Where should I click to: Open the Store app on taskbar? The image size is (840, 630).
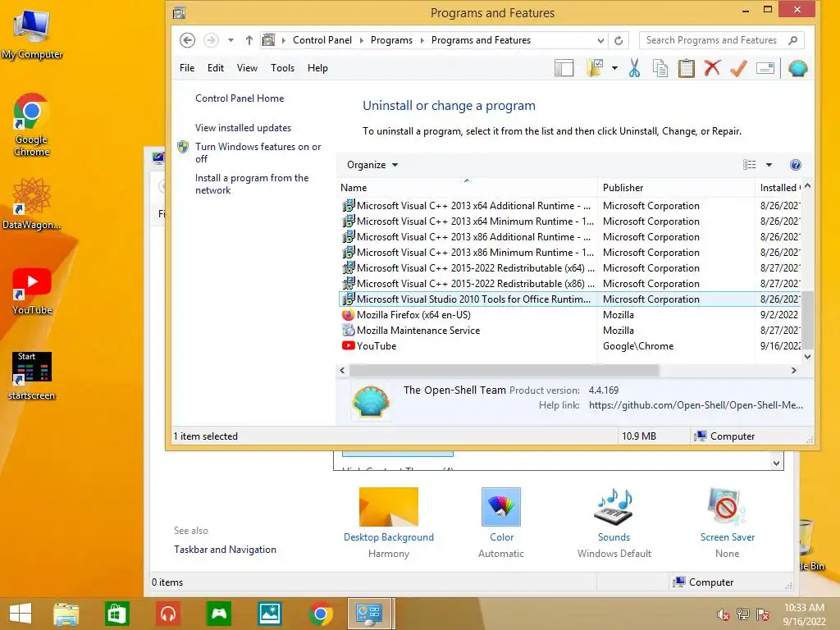tap(116, 614)
